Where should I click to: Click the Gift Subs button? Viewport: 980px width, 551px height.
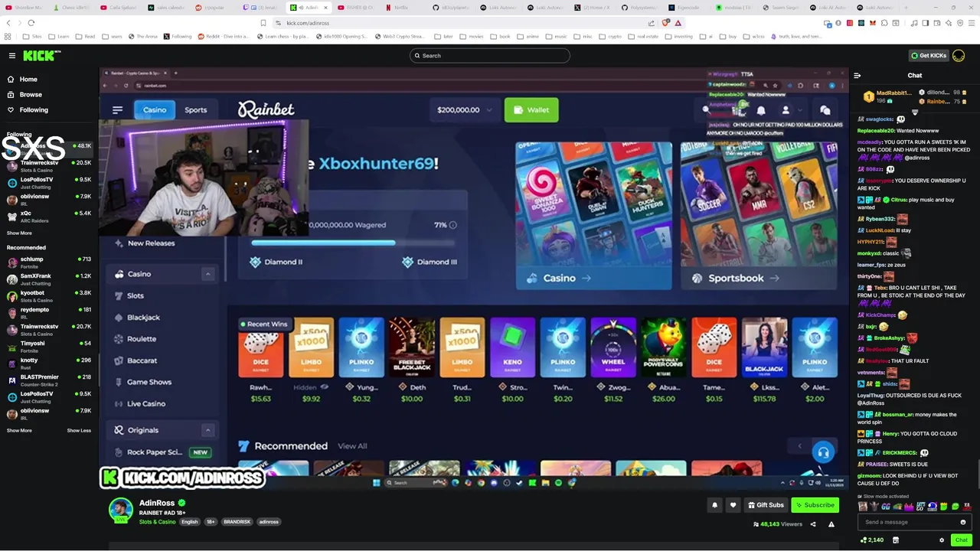[766, 505]
